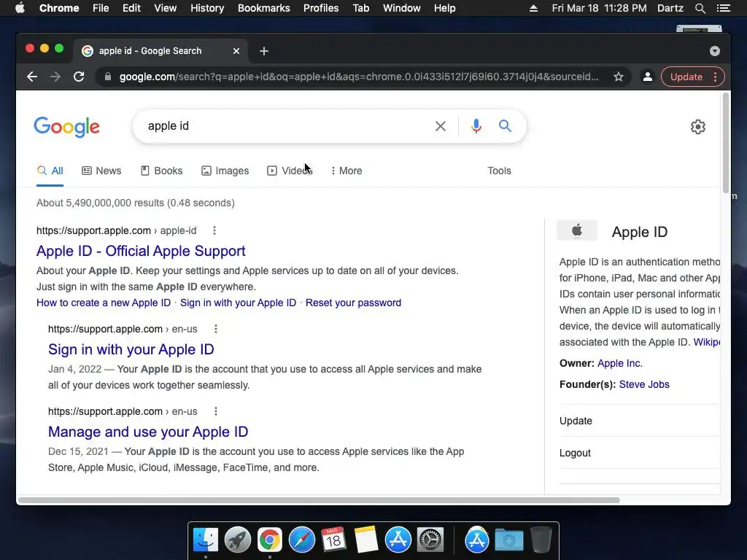
Task: Focus the search field containing apple id
Action: click(286, 126)
